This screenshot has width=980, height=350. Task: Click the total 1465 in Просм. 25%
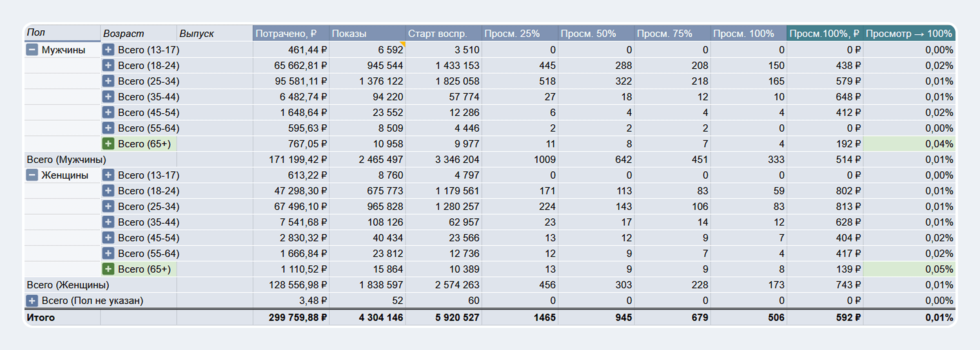[520, 317]
